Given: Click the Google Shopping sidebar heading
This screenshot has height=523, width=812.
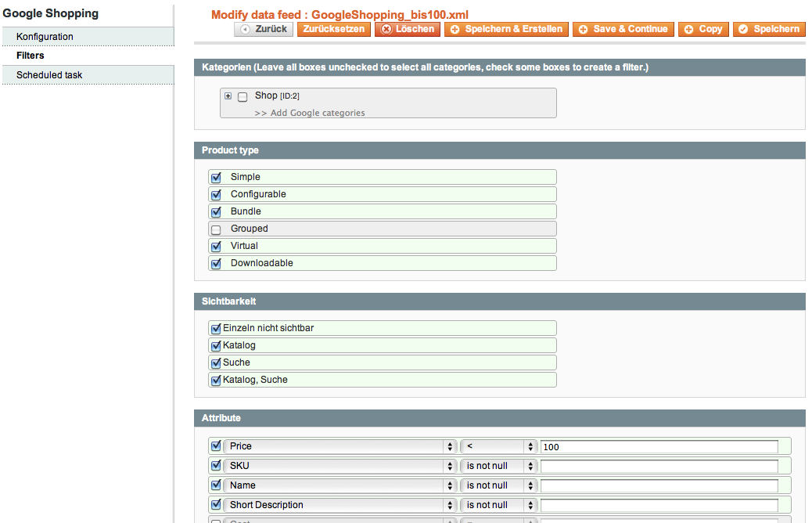Looking at the screenshot, I should (x=50, y=13).
